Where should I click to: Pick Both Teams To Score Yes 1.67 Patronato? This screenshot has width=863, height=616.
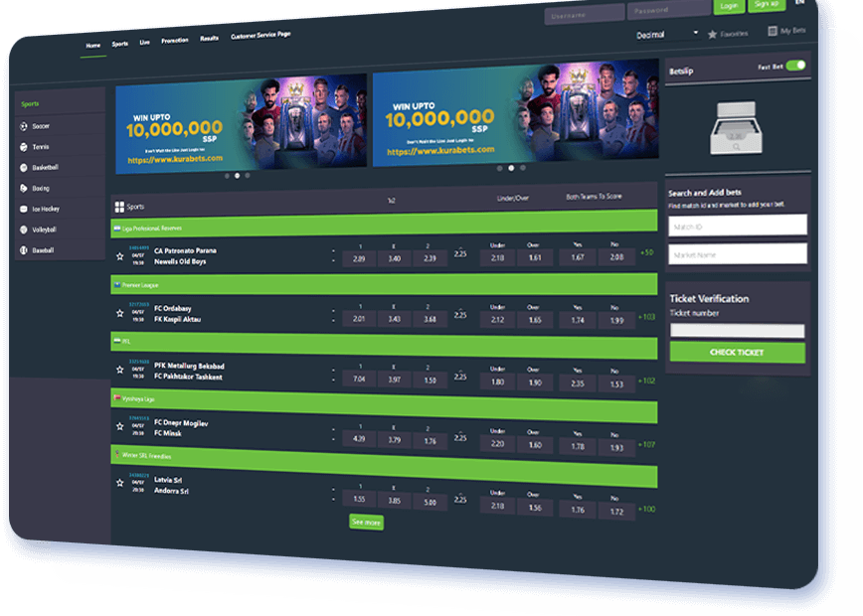[578, 257]
